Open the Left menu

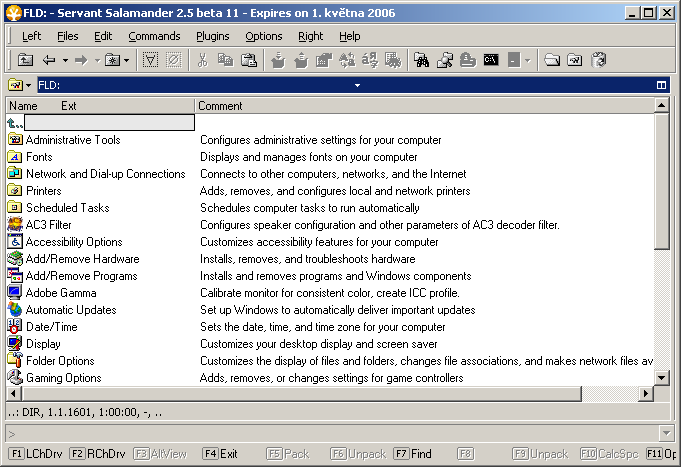(x=31, y=36)
